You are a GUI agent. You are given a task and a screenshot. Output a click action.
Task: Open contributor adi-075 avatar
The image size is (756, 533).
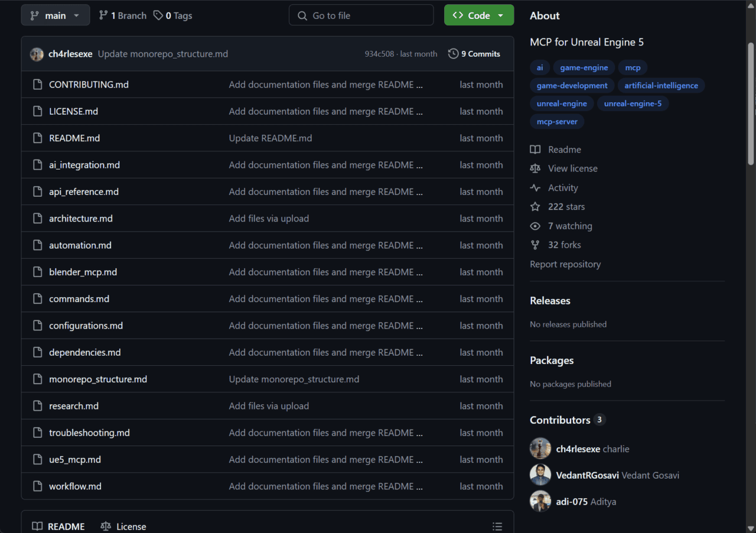click(x=540, y=501)
